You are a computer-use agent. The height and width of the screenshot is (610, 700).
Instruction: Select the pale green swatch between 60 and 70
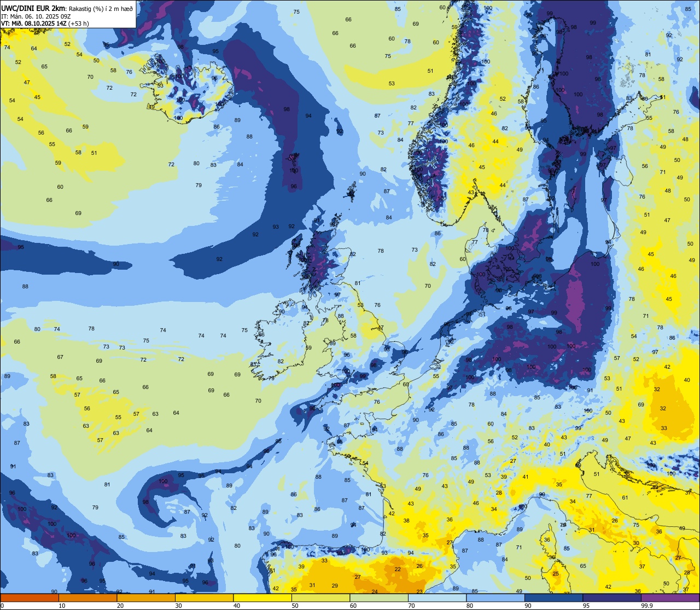[379, 598]
